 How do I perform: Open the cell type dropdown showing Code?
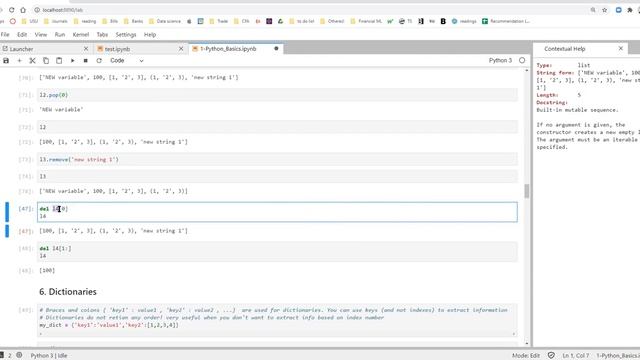127,60
